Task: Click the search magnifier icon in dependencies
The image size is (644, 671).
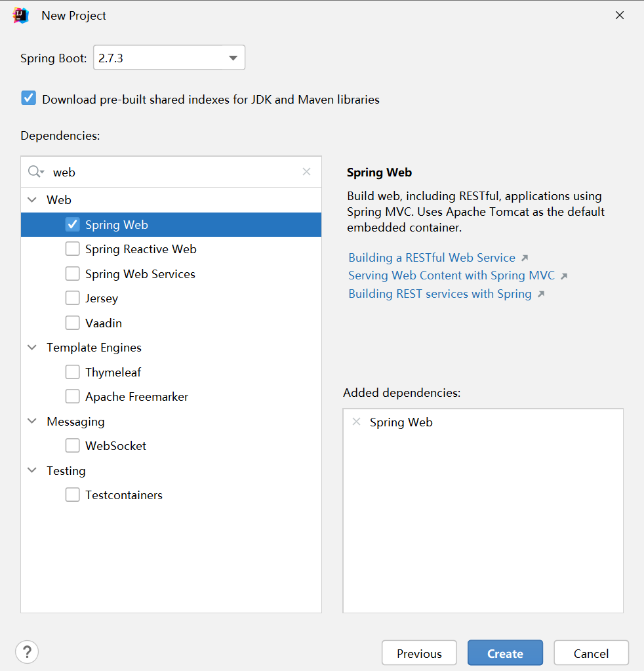Action: [35, 172]
